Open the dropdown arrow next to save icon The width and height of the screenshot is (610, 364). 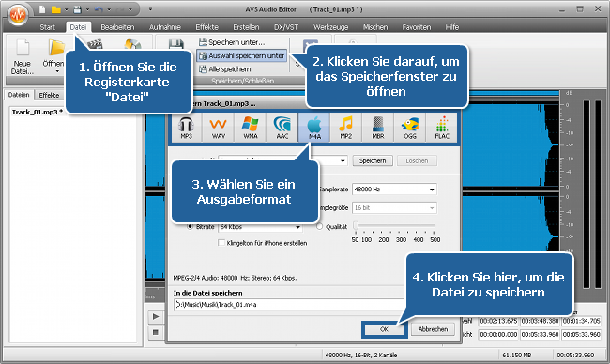pyautogui.click(x=87, y=9)
